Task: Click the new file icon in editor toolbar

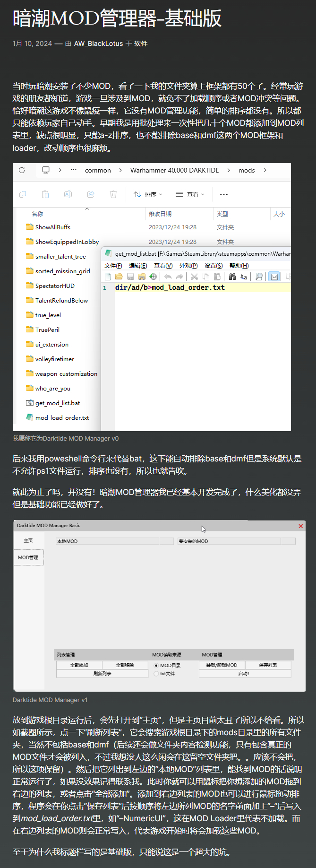Action: 108,277
